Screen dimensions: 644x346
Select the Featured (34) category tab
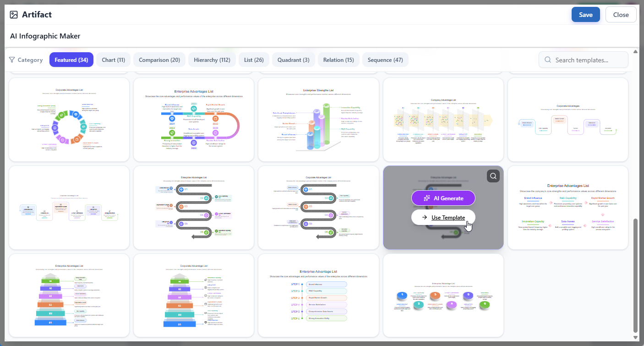coord(71,60)
